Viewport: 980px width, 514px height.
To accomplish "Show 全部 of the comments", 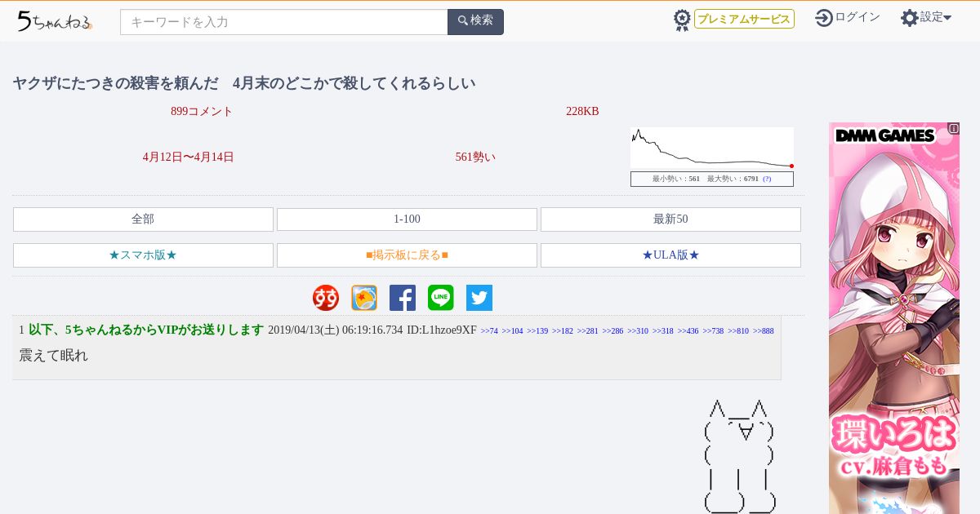I will [x=143, y=219].
